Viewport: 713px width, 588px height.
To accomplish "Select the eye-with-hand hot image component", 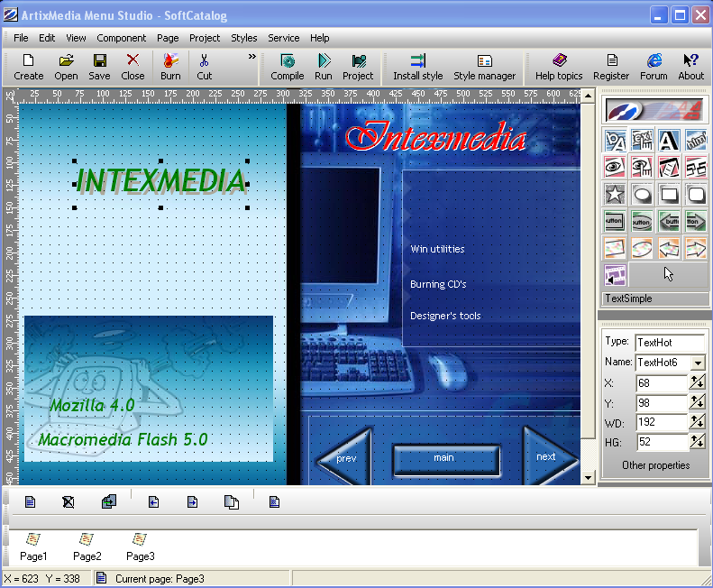I will [642, 167].
